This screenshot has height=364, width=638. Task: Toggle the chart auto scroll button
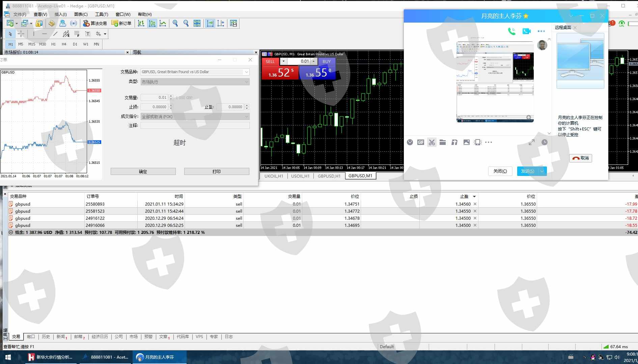pyautogui.click(x=210, y=23)
